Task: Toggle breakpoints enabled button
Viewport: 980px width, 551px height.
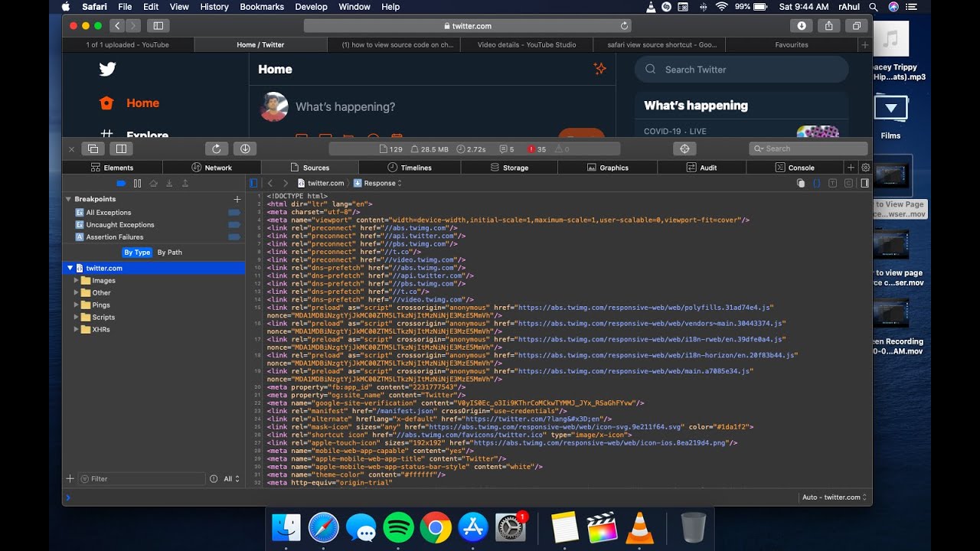Action: [x=121, y=184]
